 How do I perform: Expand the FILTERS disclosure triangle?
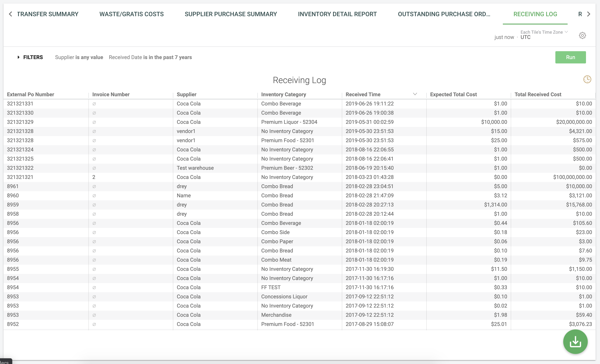tap(19, 57)
